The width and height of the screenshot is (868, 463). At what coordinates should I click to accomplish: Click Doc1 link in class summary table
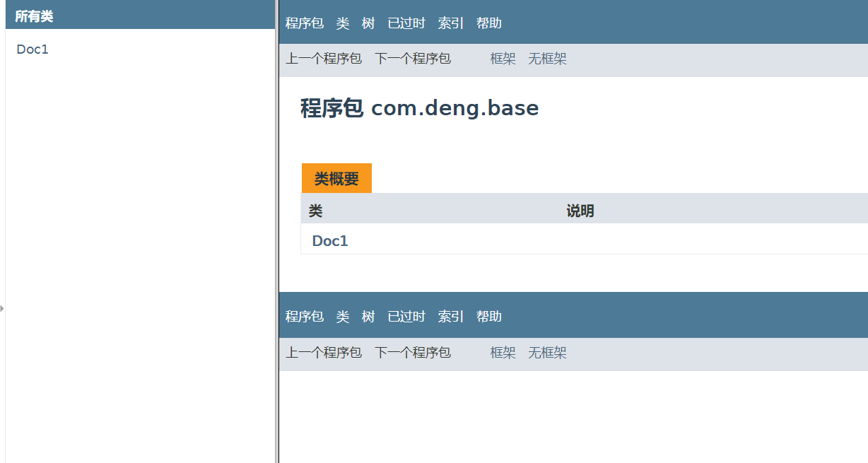[330, 241]
